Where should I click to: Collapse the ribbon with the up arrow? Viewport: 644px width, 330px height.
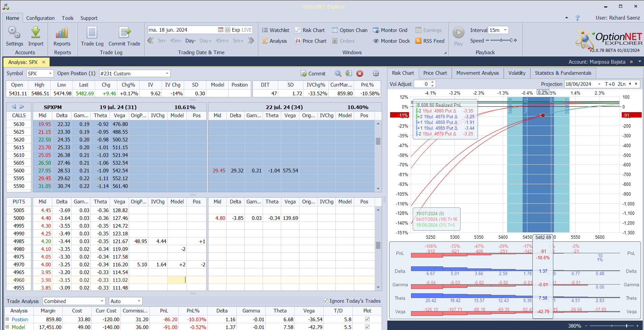pyautogui.click(x=566, y=18)
